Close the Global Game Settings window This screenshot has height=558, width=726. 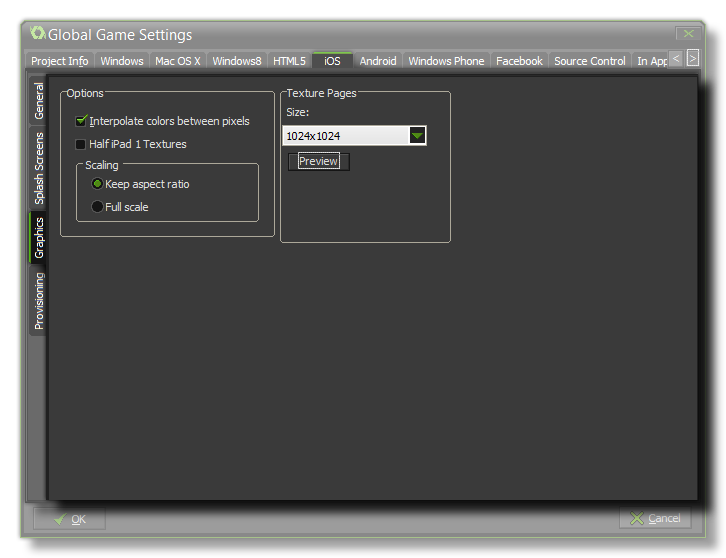tap(686, 34)
